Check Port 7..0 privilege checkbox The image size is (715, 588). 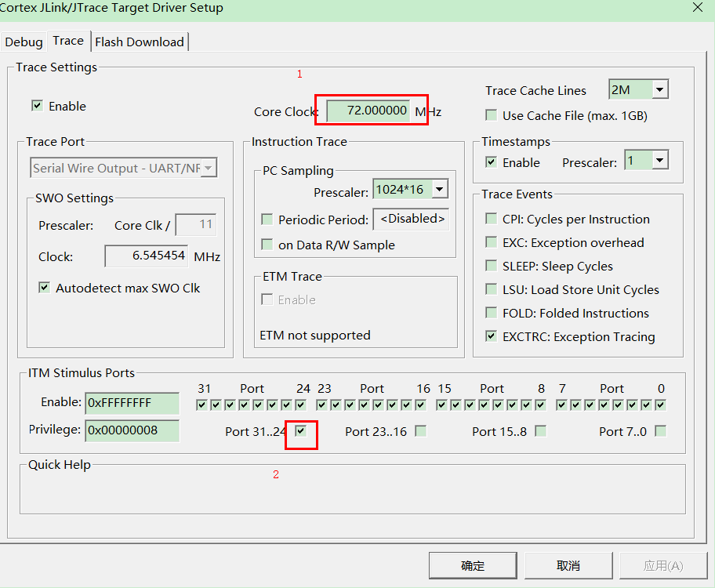click(660, 431)
